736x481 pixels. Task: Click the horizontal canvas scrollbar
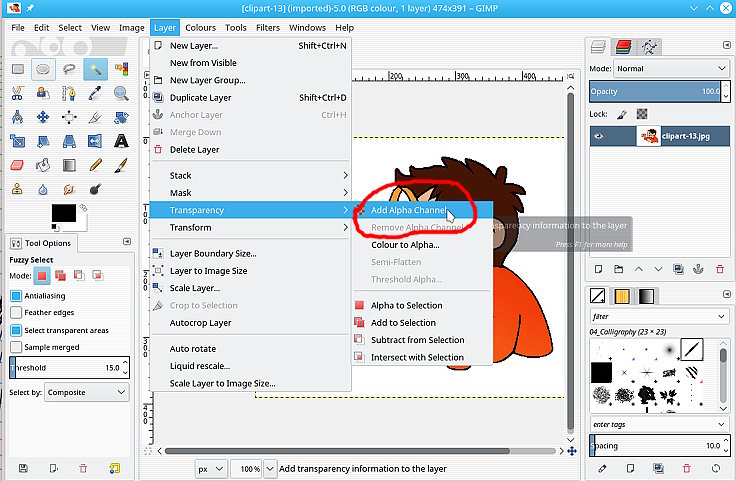pos(337,451)
